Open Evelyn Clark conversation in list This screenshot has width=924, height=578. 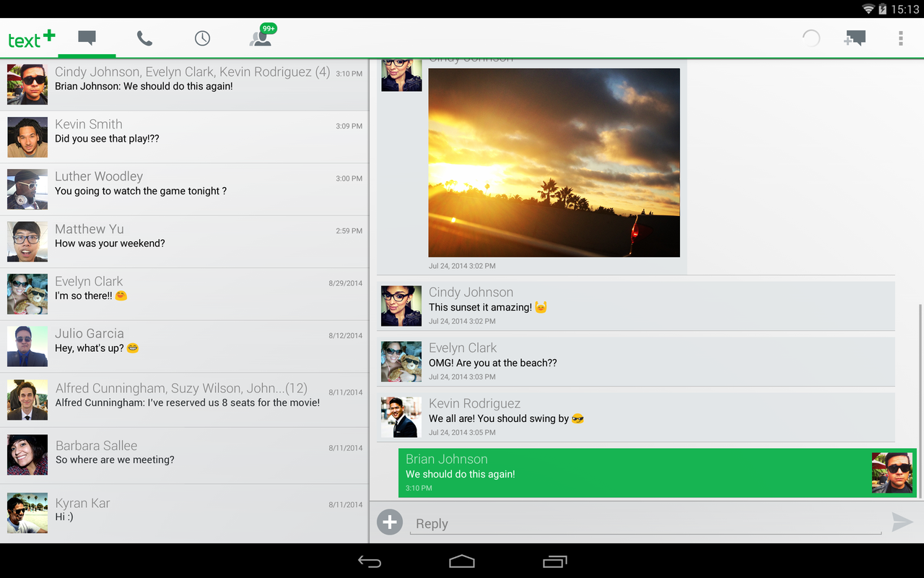tap(185, 294)
